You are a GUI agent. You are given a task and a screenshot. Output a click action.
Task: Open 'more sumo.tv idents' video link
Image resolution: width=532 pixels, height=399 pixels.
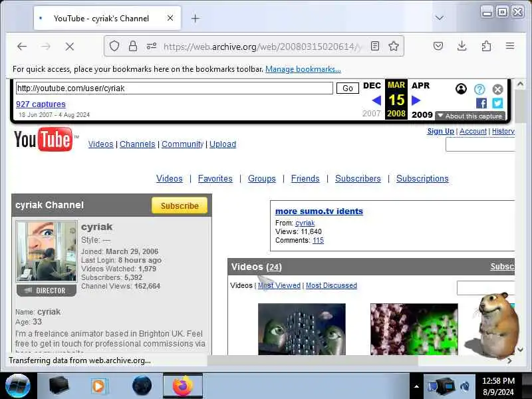coord(319,211)
